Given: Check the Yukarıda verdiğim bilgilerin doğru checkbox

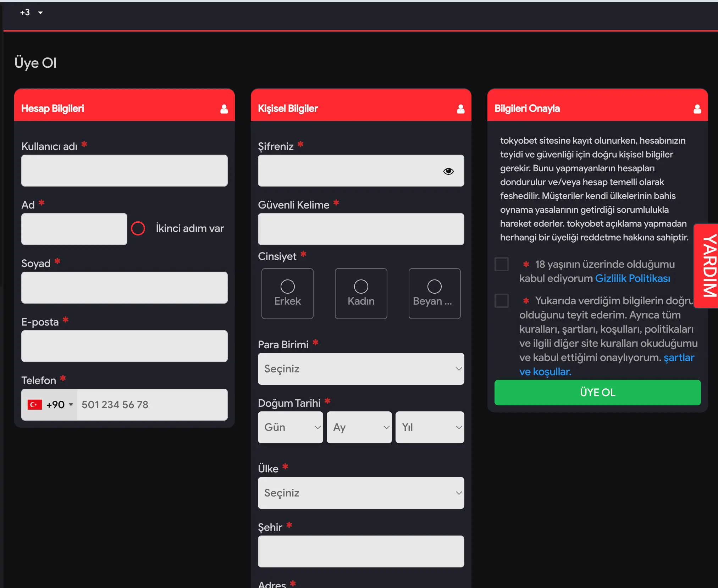Looking at the screenshot, I should click(x=502, y=301).
